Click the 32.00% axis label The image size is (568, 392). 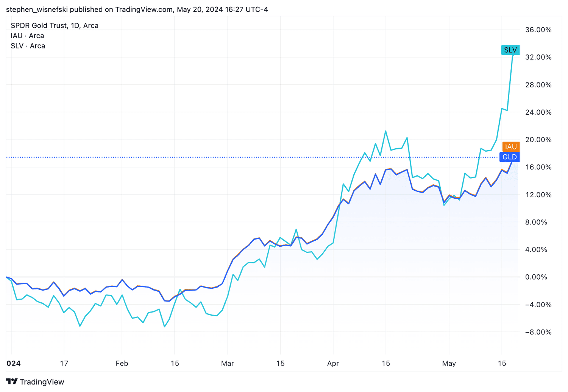click(538, 57)
